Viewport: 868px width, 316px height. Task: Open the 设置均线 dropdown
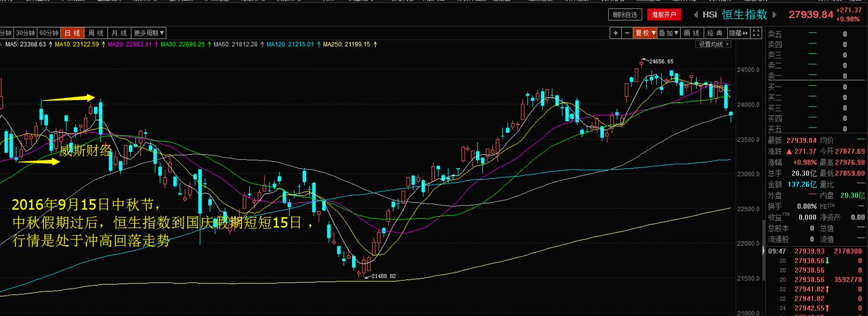point(714,44)
